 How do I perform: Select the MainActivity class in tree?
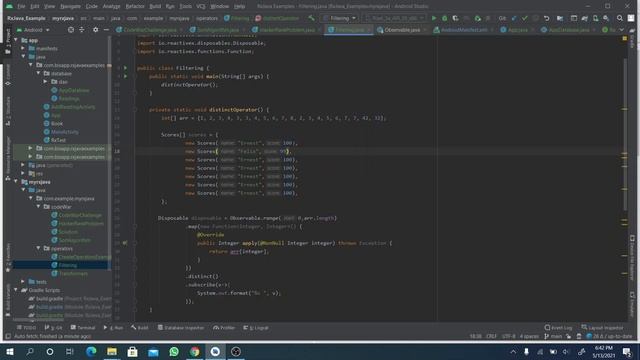coord(65,131)
